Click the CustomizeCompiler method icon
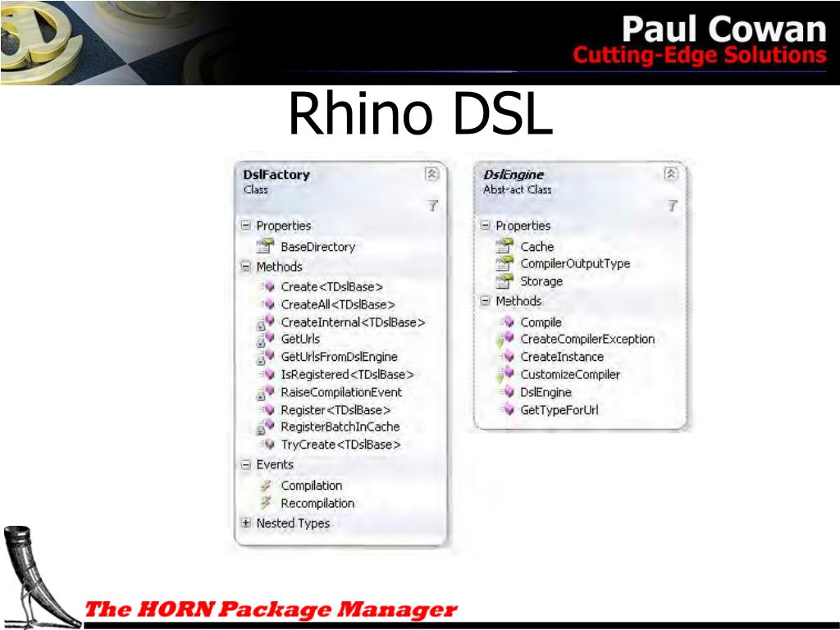This screenshot has width=840, height=630. pyautogui.click(x=505, y=374)
